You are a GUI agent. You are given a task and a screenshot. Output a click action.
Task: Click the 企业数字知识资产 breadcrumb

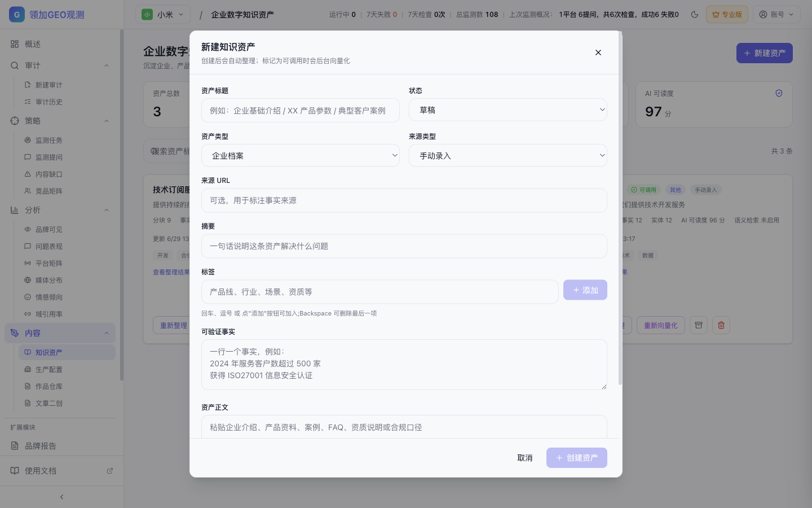click(x=242, y=15)
